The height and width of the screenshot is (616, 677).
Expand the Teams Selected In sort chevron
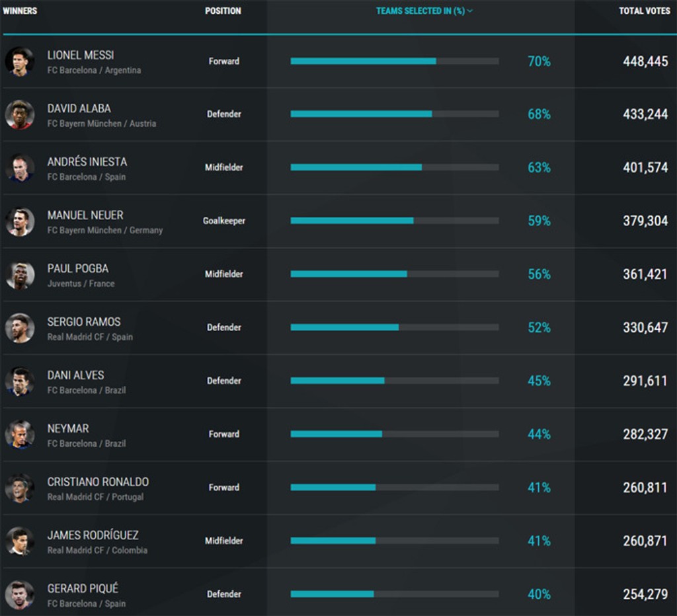point(470,11)
